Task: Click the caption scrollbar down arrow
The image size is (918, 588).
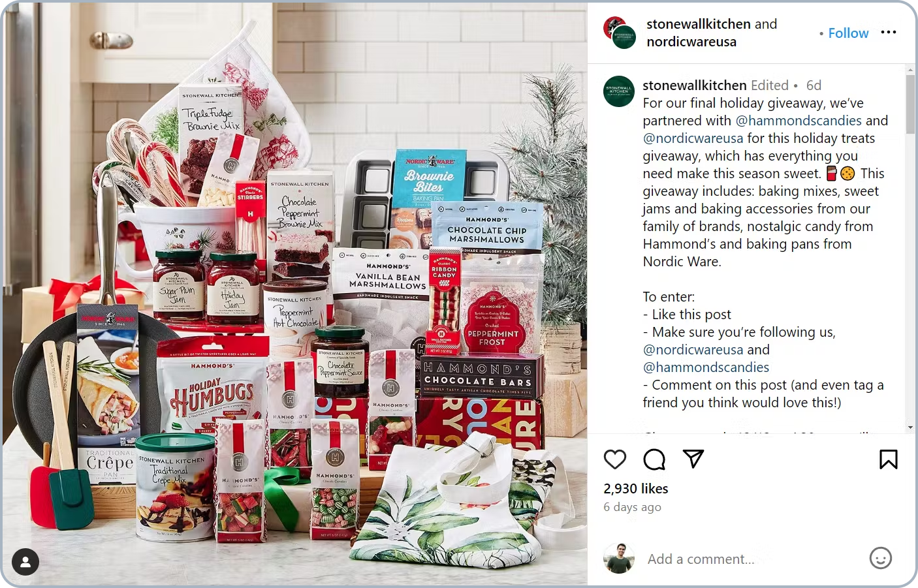Action: click(x=910, y=427)
